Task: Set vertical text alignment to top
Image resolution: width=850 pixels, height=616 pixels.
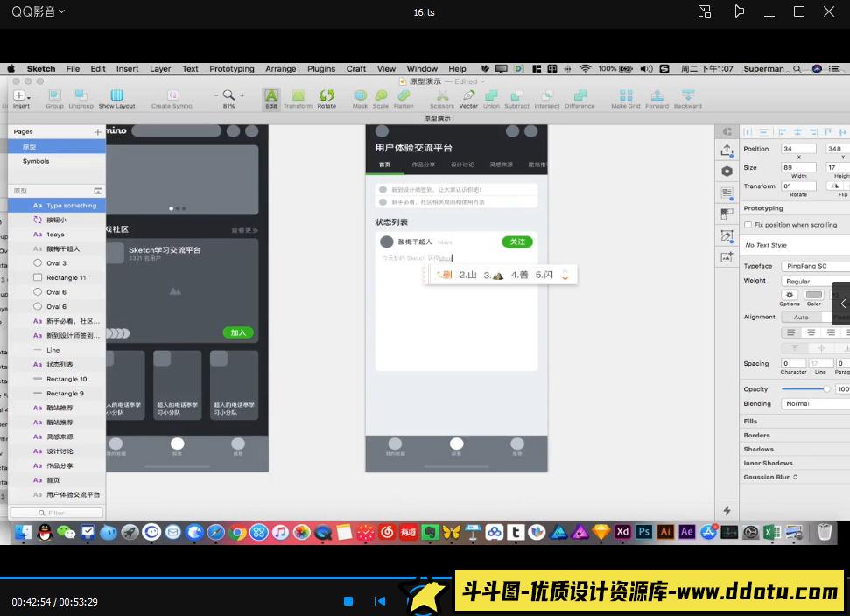Action: point(795,348)
